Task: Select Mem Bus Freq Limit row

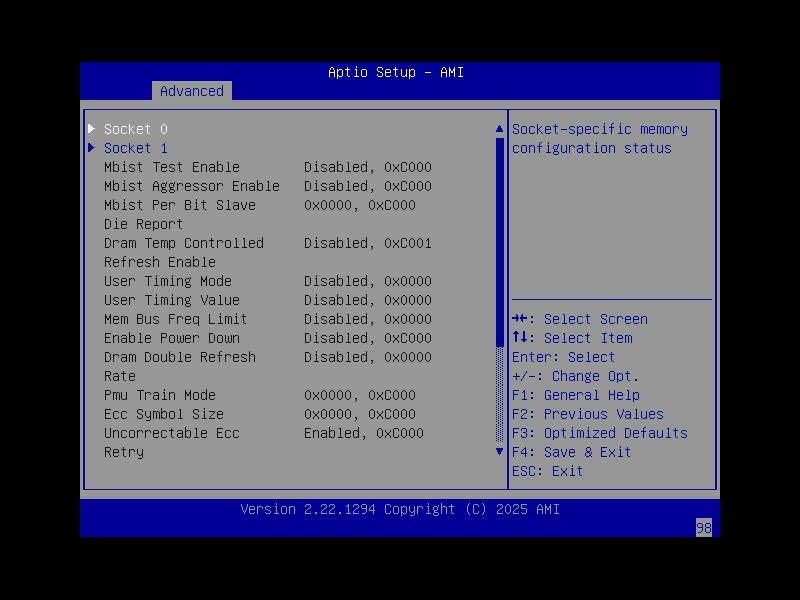Action: tap(268, 319)
